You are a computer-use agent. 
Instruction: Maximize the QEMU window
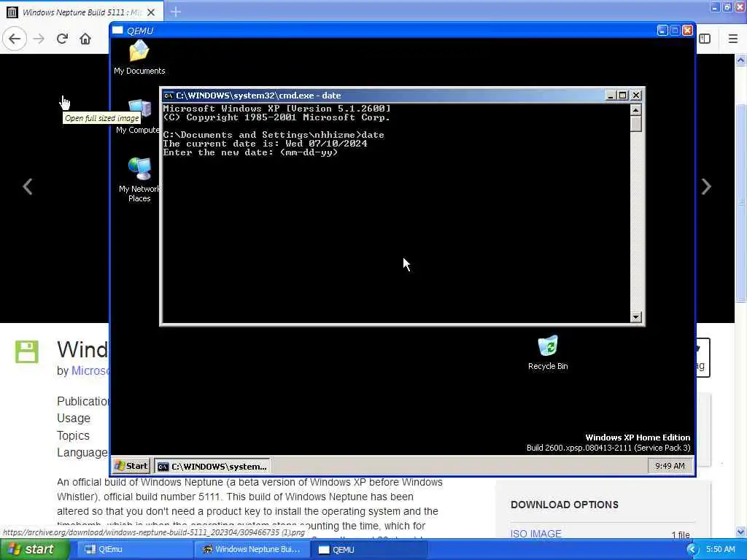[675, 31]
